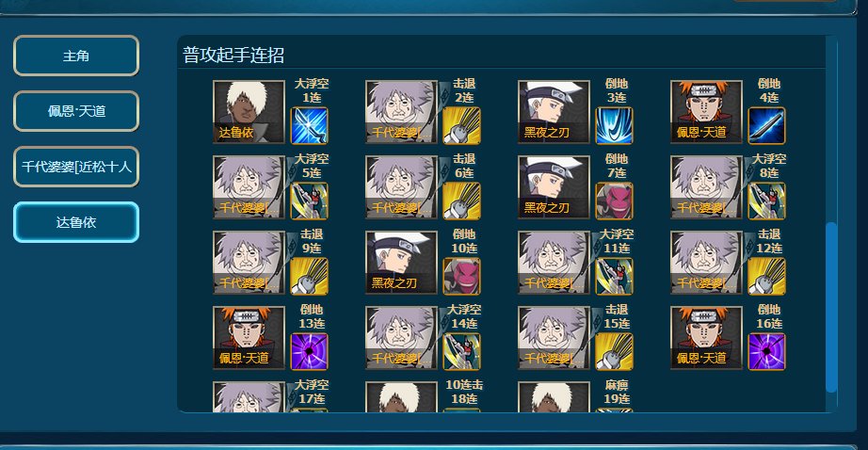Select 佩恩·天道 portrait at 13连
The image size is (868, 450).
pyautogui.click(x=249, y=337)
